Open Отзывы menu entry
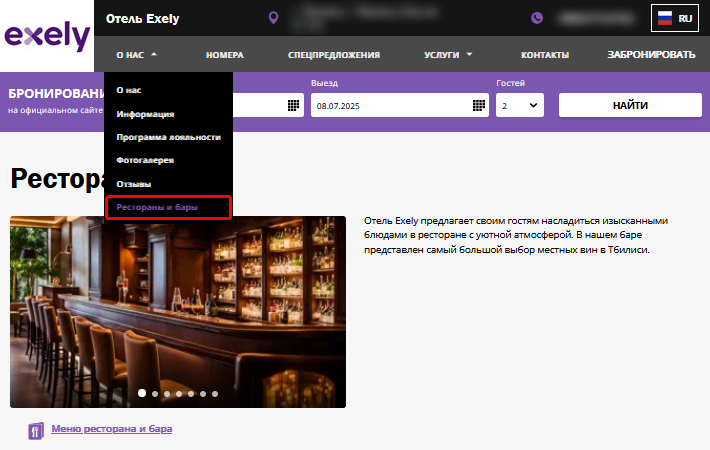This screenshot has height=450, width=710. (134, 184)
